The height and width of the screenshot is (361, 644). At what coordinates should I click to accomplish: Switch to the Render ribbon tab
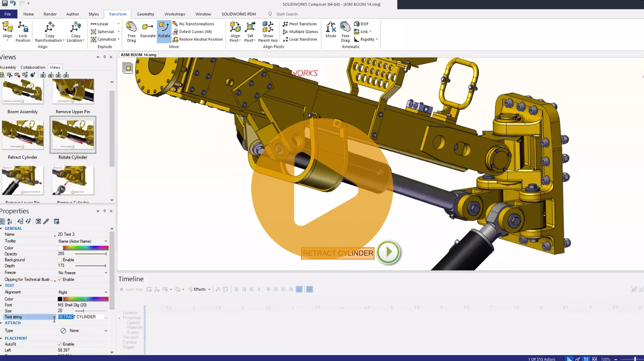50,14
